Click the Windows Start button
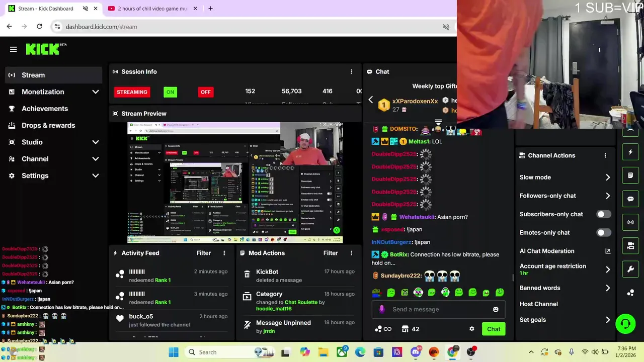The image size is (644, 362). [174, 352]
